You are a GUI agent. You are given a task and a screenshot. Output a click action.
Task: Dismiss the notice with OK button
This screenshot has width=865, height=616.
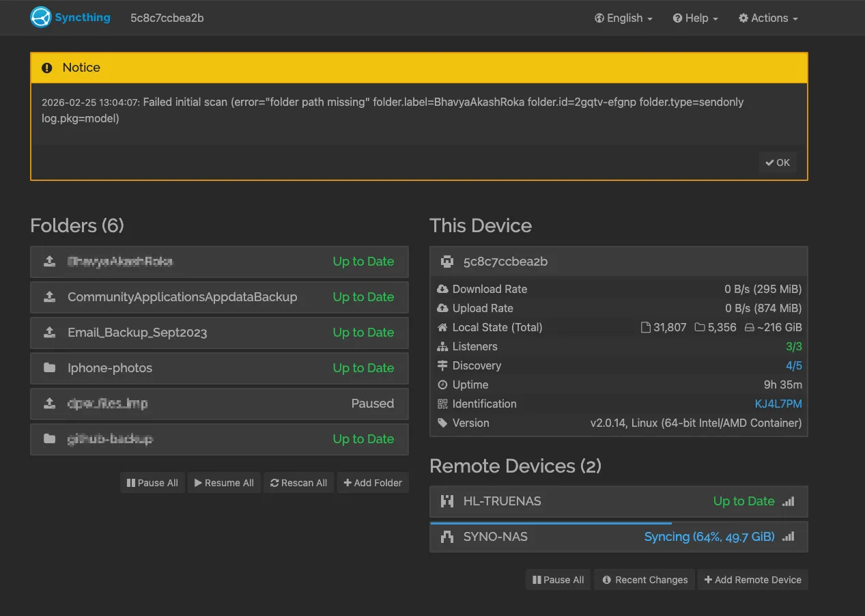click(778, 163)
